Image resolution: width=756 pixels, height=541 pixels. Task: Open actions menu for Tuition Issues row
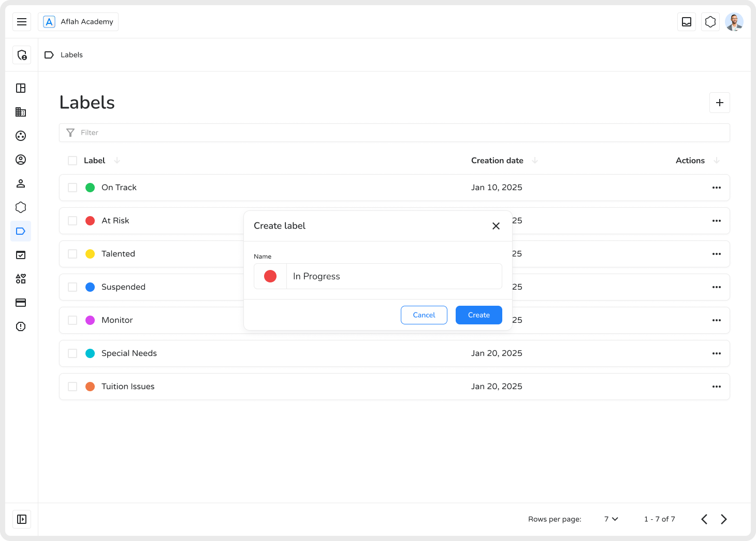coord(717,387)
